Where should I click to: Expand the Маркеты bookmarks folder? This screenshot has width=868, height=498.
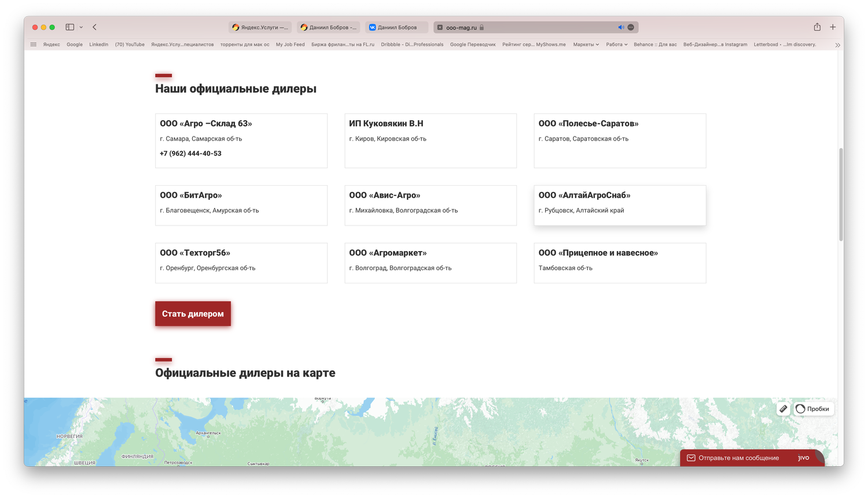[x=586, y=45]
